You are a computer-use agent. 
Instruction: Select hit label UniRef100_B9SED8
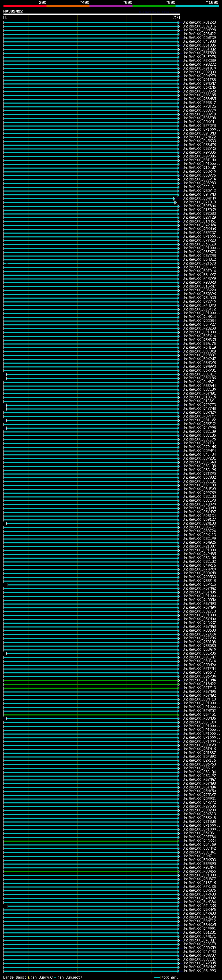click(x=199, y=118)
